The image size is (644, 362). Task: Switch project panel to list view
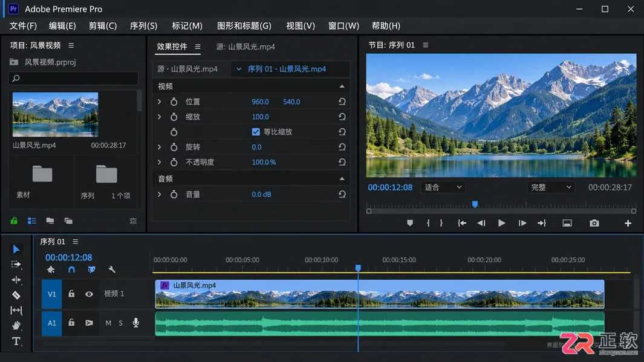pos(32,221)
